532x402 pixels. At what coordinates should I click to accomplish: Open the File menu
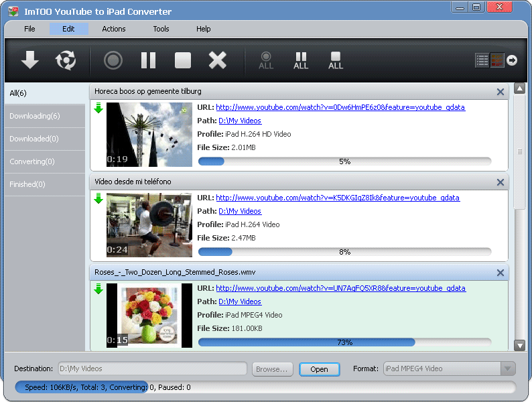tap(29, 29)
